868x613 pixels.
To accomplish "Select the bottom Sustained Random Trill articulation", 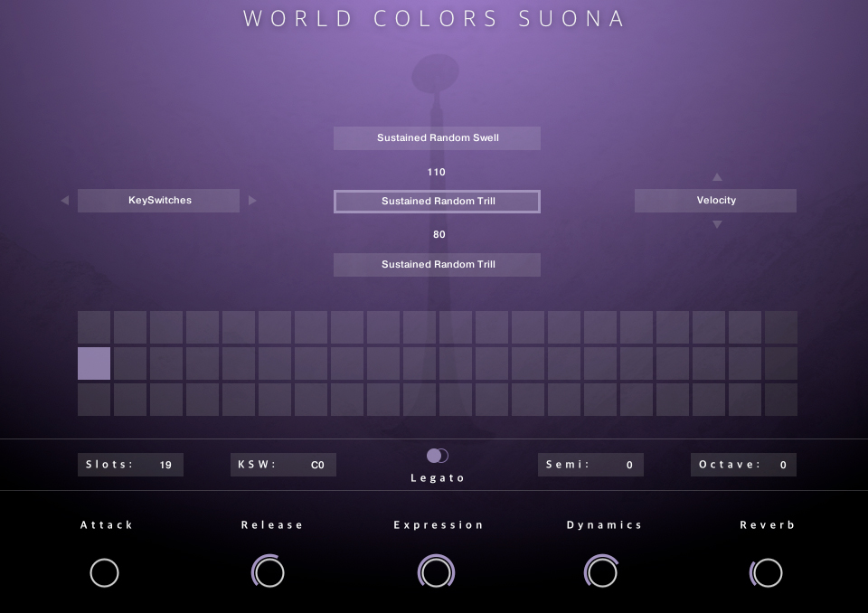I will point(437,265).
